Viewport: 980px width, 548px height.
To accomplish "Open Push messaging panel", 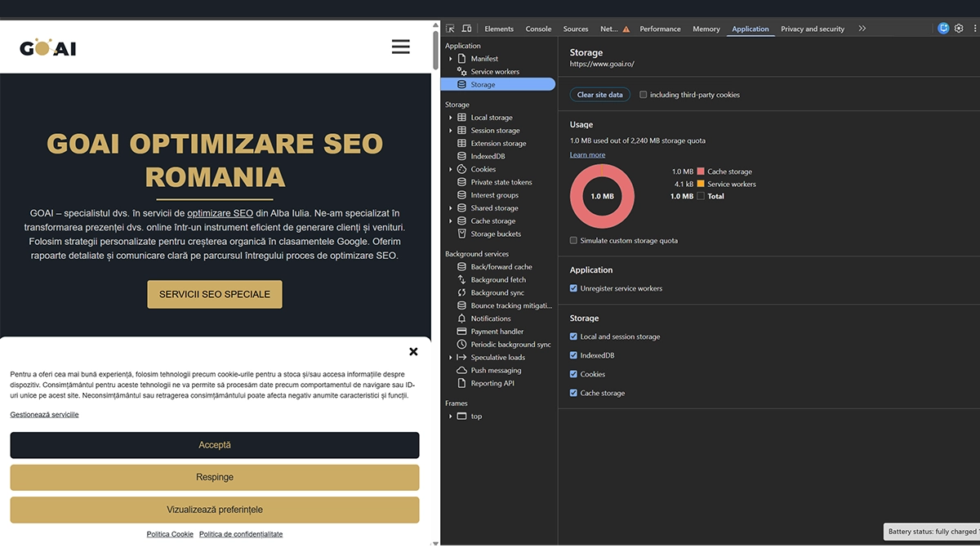I will point(496,371).
